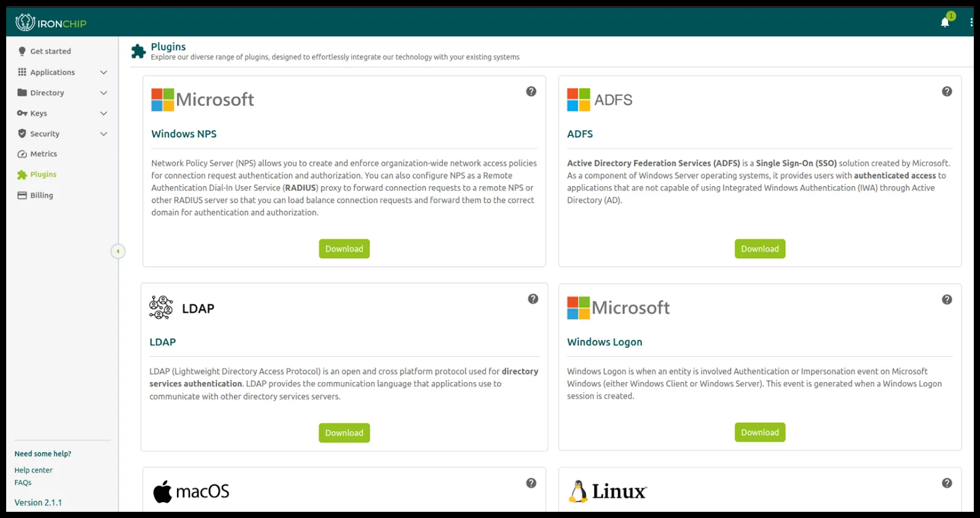
Task: Click the ADFS logo on its card
Action: pyautogui.click(x=600, y=100)
